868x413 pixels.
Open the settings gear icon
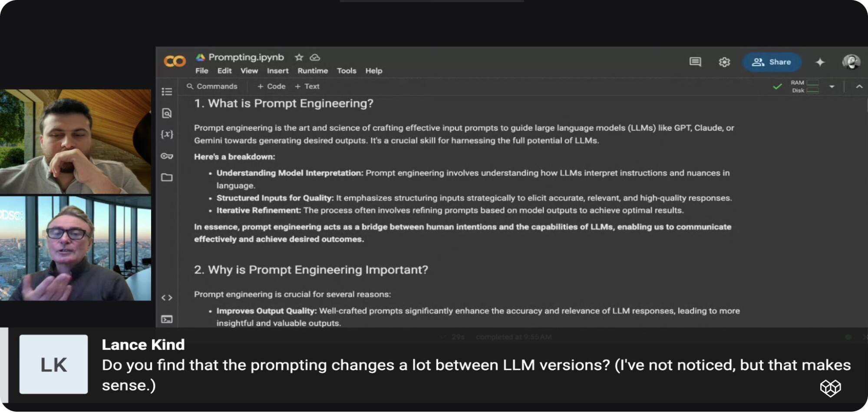click(x=724, y=62)
